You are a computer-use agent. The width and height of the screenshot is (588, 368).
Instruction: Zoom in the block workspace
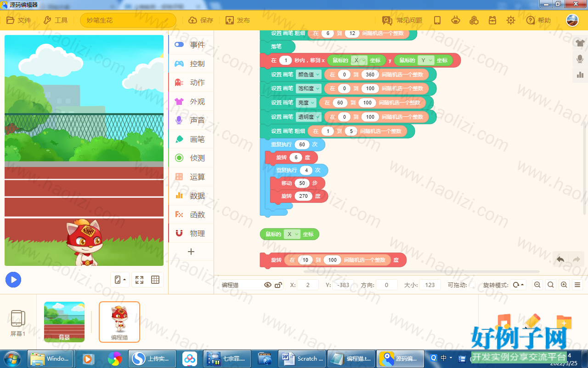coord(564,285)
